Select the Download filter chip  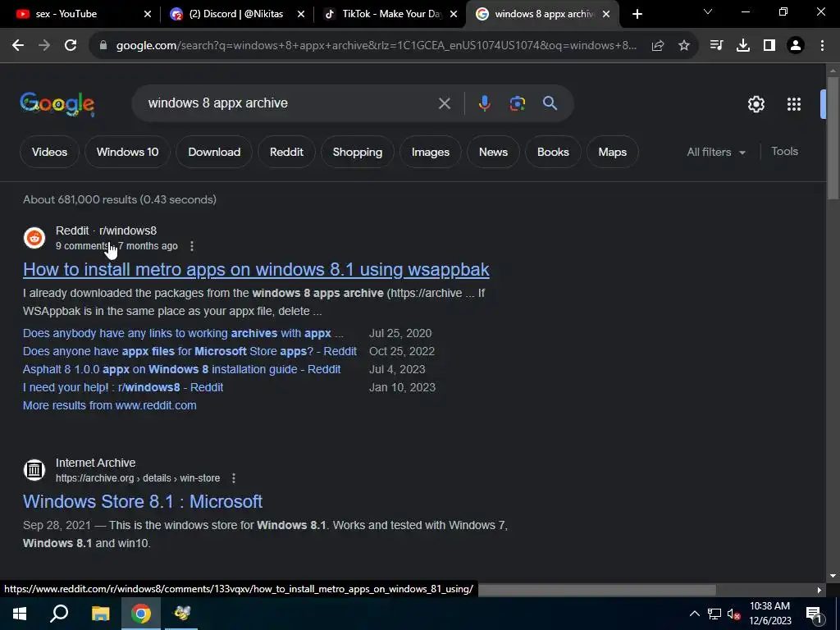point(214,152)
